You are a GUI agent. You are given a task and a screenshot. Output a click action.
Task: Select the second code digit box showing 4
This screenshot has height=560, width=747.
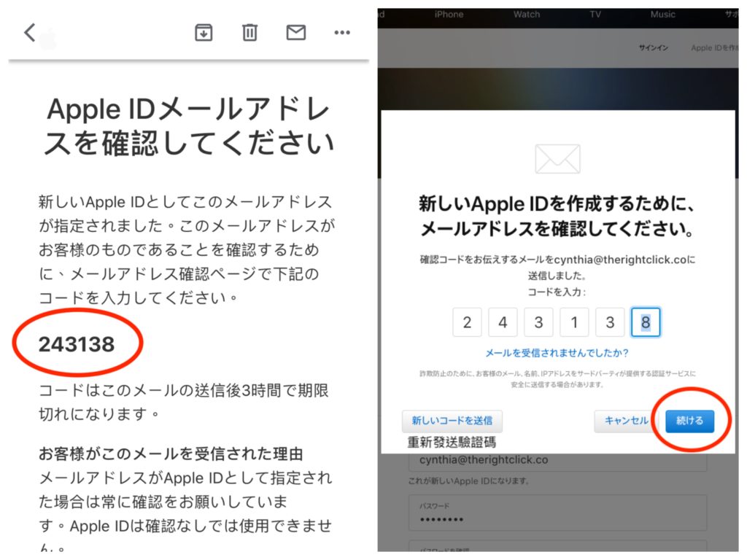503,322
